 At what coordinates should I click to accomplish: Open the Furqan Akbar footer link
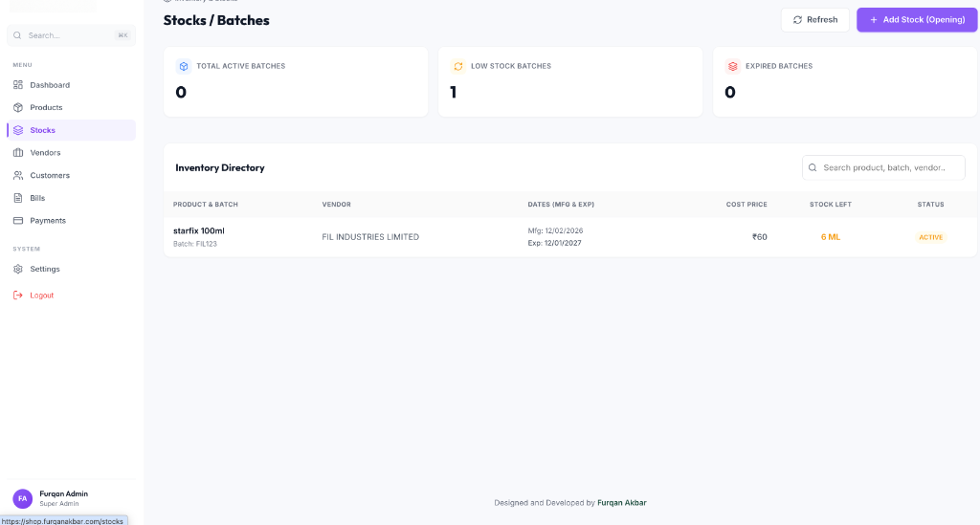click(622, 502)
